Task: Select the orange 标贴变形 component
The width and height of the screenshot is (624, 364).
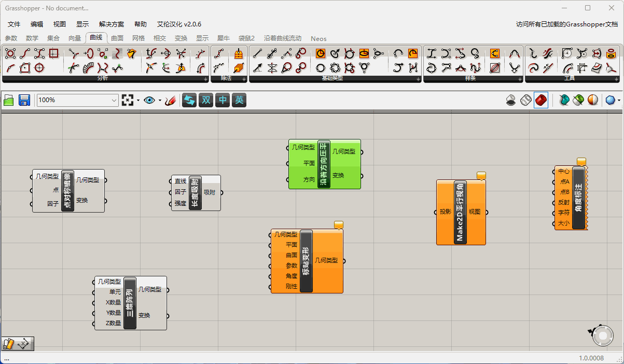Action: coord(307,261)
